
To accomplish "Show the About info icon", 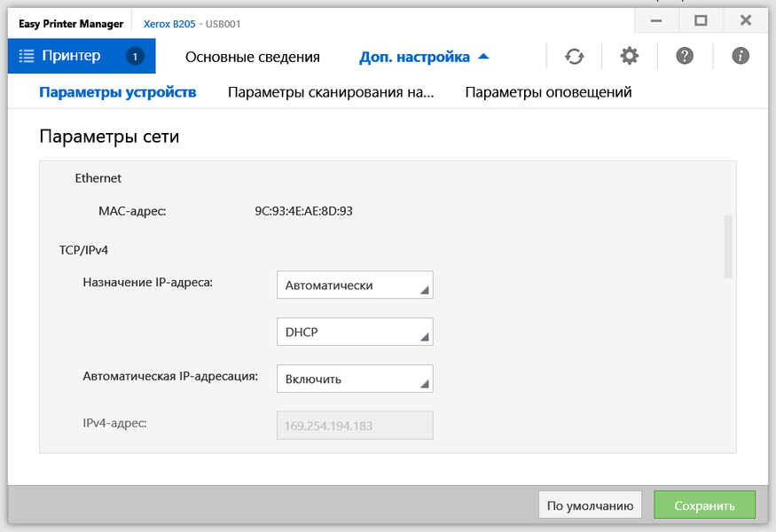I will 741,56.
